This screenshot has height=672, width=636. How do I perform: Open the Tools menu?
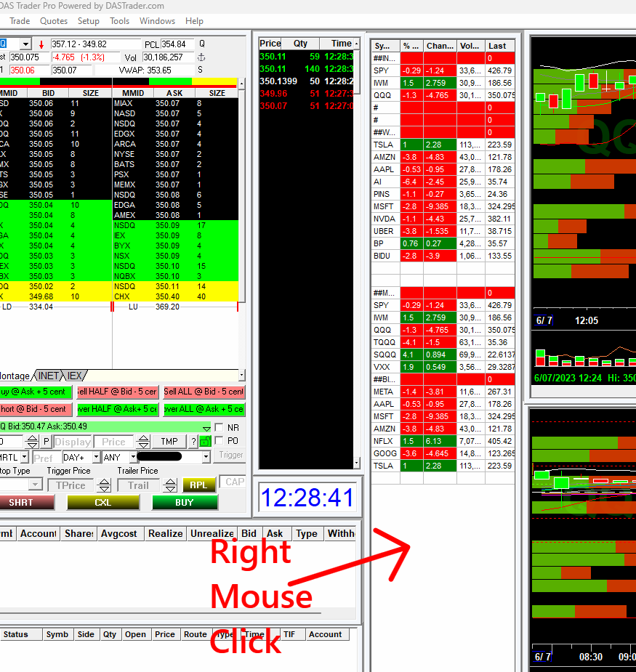(119, 21)
